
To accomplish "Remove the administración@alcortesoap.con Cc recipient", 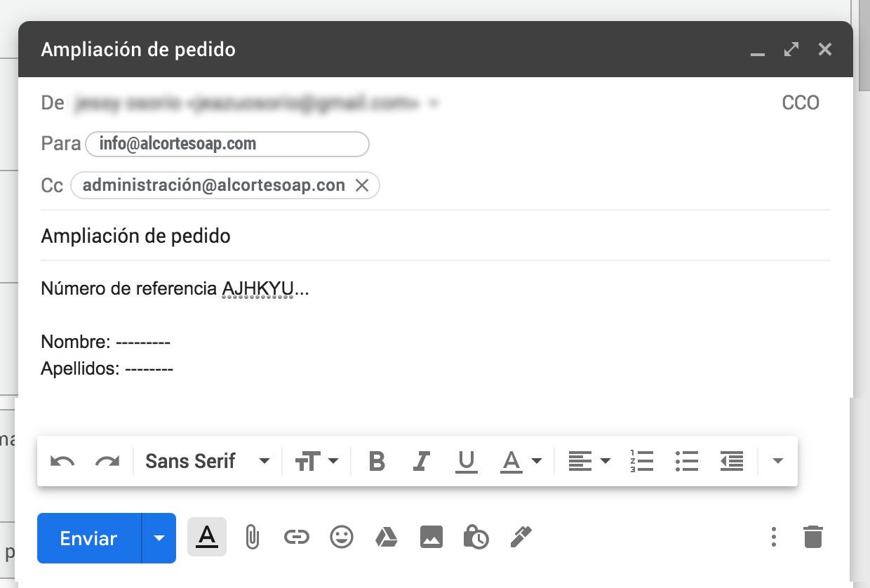I will (x=362, y=185).
